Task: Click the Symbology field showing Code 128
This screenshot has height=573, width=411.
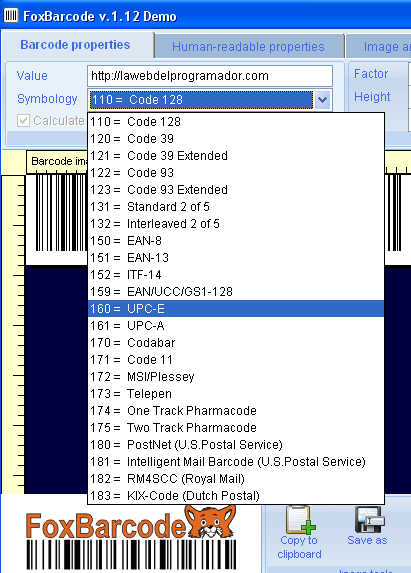Action: 201,99
